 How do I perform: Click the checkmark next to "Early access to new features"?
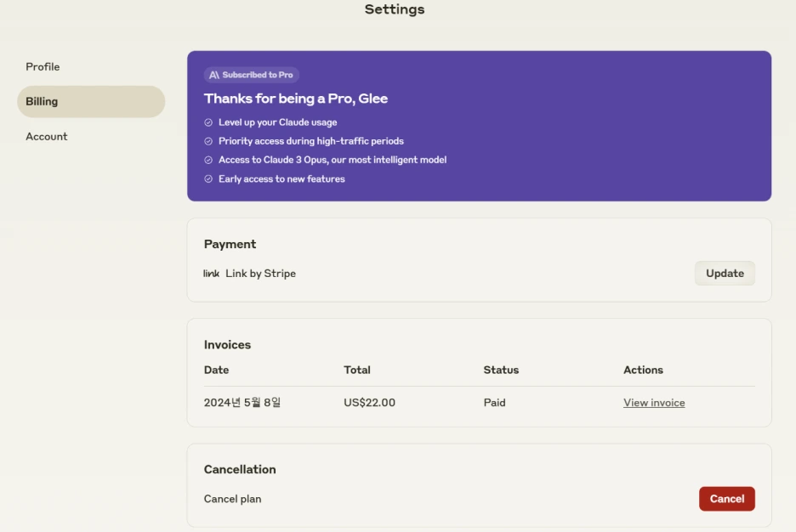click(x=208, y=179)
